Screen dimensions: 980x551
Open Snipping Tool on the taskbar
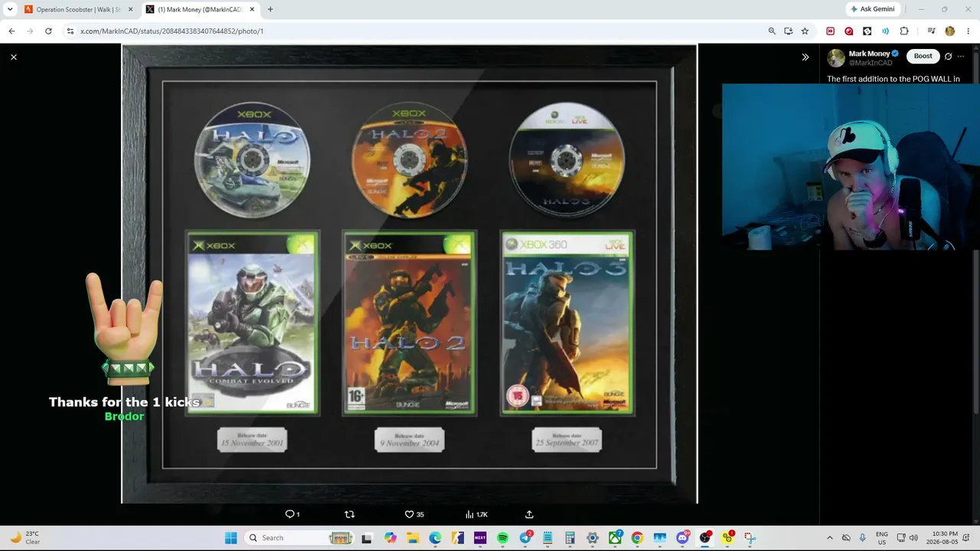(x=750, y=538)
